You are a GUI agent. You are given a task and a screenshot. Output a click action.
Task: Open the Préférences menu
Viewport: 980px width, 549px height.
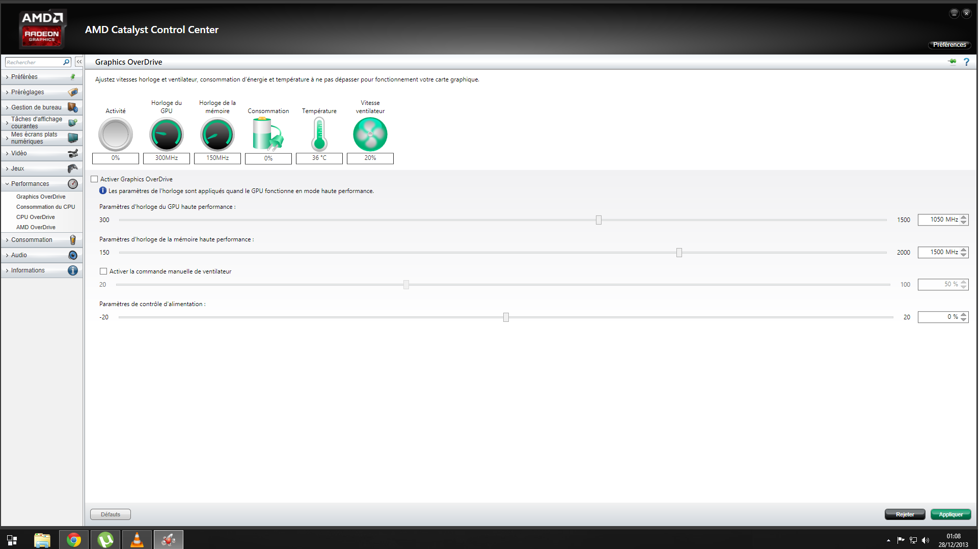949,45
